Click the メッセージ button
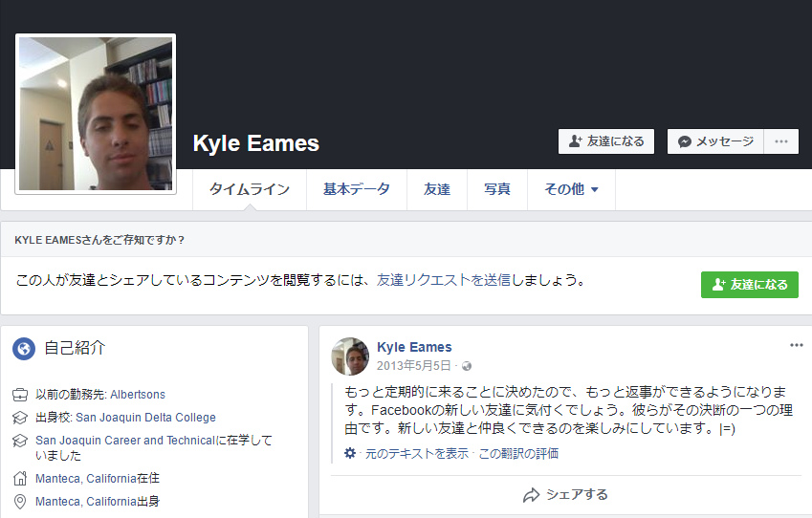Screen dimensions: 812x518 click(x=715, y=141)
